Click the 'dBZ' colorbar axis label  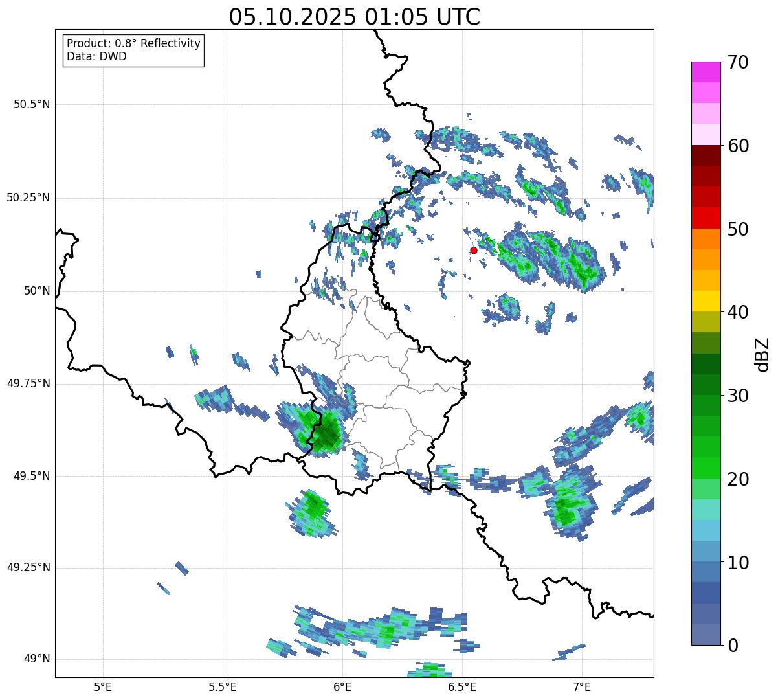762,354
